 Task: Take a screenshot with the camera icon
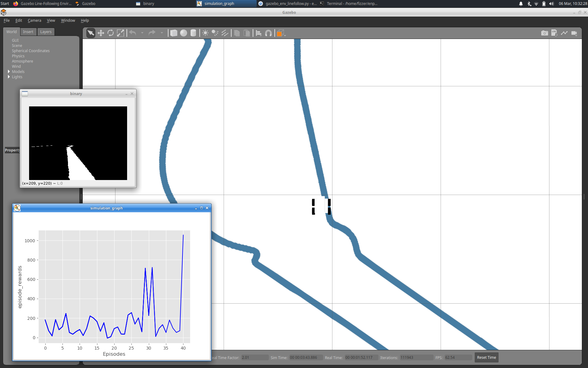click(x=545, y=33)
